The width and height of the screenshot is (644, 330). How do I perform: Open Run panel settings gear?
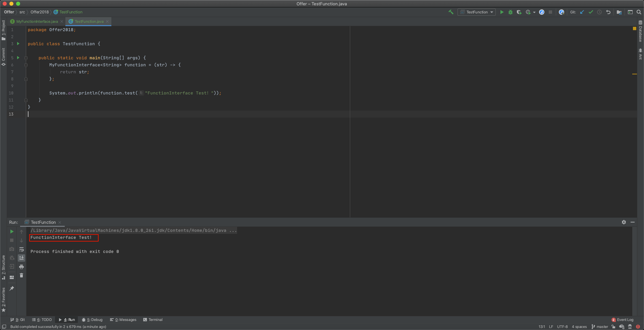click(x=624, y=222)
